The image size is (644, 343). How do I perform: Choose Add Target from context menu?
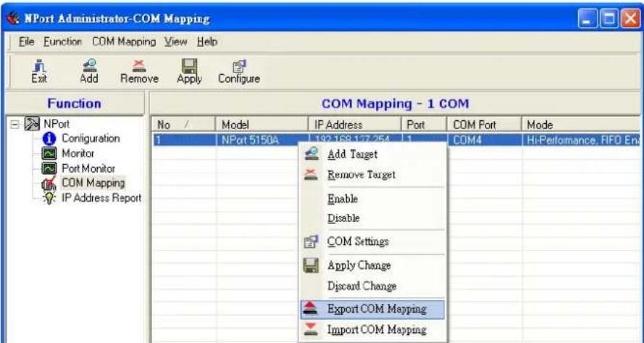373,154
